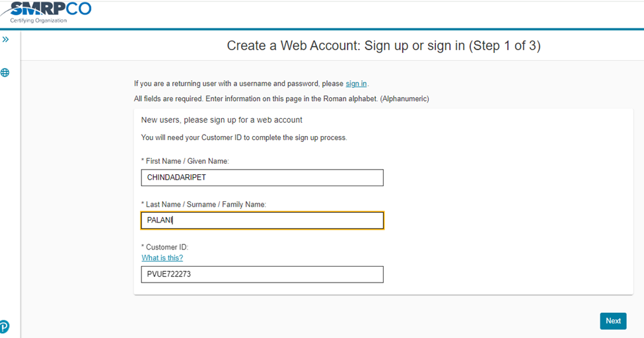The width and height of the screenshot is (644, 338).
Task: Click the "(Alphanumeric)" note text
Action: 405,98
